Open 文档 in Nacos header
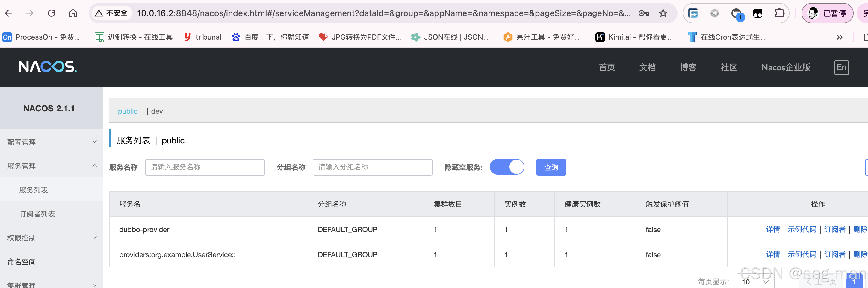Viewport: 868px width, 288px height. 647,67
